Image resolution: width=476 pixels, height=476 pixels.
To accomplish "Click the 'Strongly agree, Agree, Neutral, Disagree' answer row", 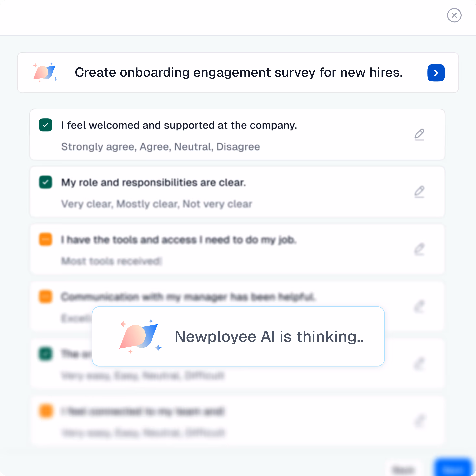I will click(160, 146).
